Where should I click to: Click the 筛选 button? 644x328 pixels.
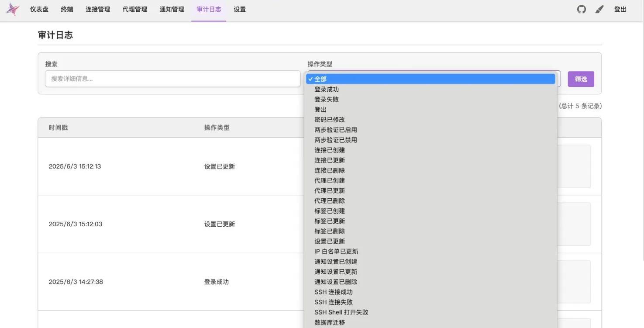tap(581, 79)
